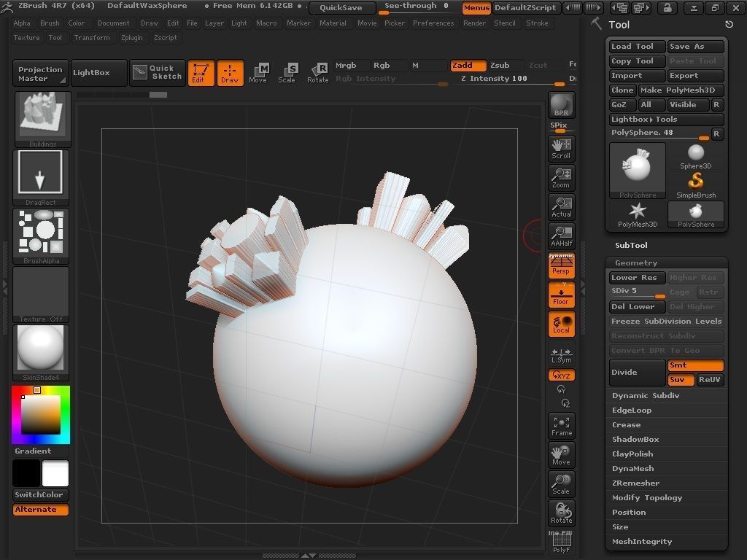747x560 pixels.
Task: Toggle the Floor grid
Action: (x=561, y=295)
